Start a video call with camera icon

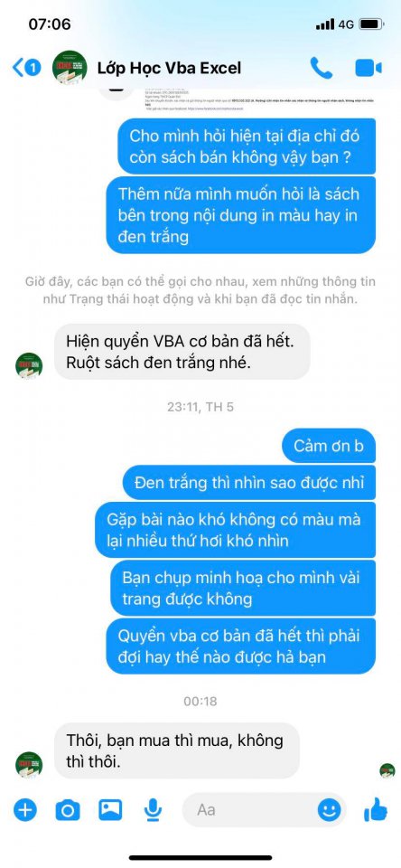(368, 68)
